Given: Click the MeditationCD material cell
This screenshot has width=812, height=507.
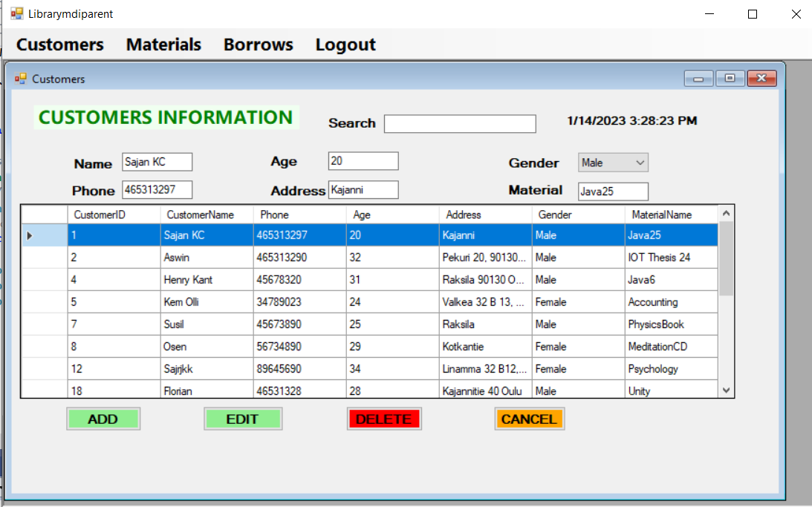Looking at the screenshot, I should 671,346.
